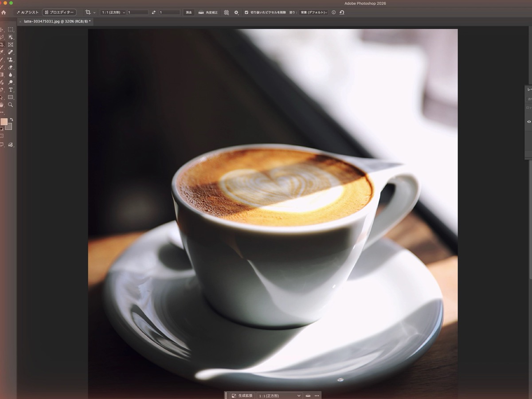The height and width of the screenshot is (399, 532).
Task: Select the Zoom tool
Action: [11, 105]
